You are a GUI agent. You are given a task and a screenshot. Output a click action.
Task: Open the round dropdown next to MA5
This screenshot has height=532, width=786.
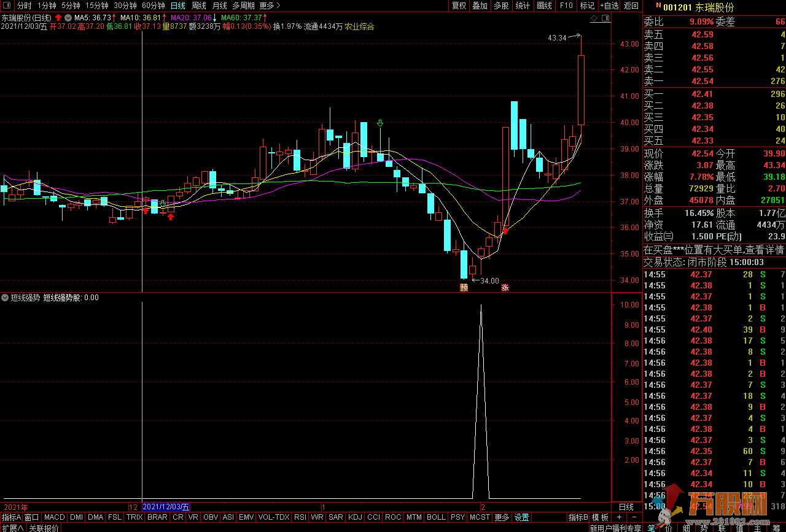68,18
